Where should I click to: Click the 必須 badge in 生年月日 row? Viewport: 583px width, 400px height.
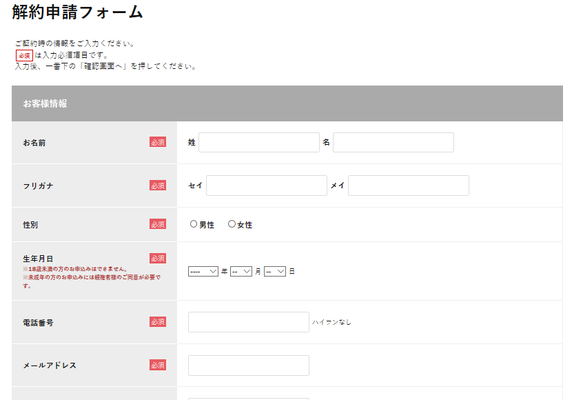158,258
